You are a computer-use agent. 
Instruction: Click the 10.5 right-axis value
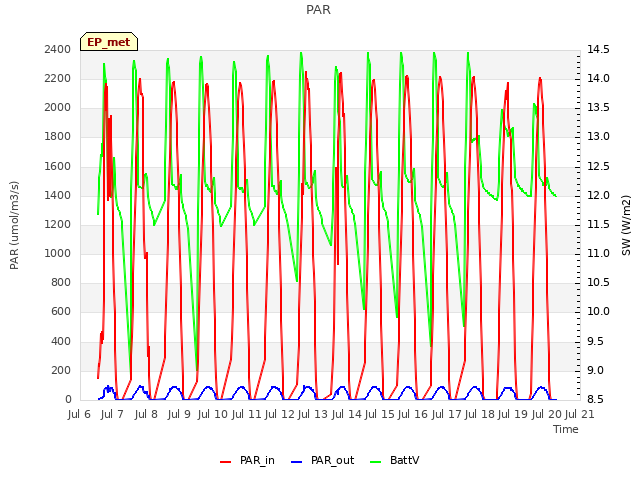pyautogui.click(x=598, y=282)
